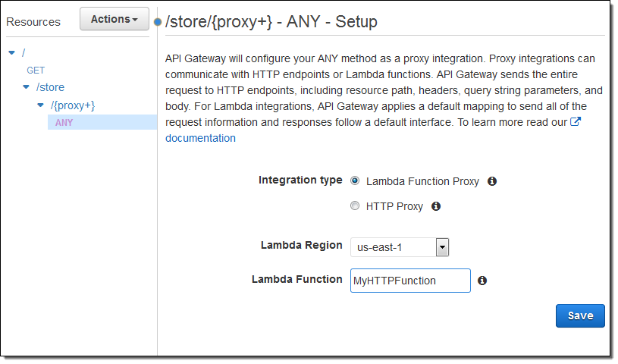Open the Actions dropdown menu

pos(114,19)
